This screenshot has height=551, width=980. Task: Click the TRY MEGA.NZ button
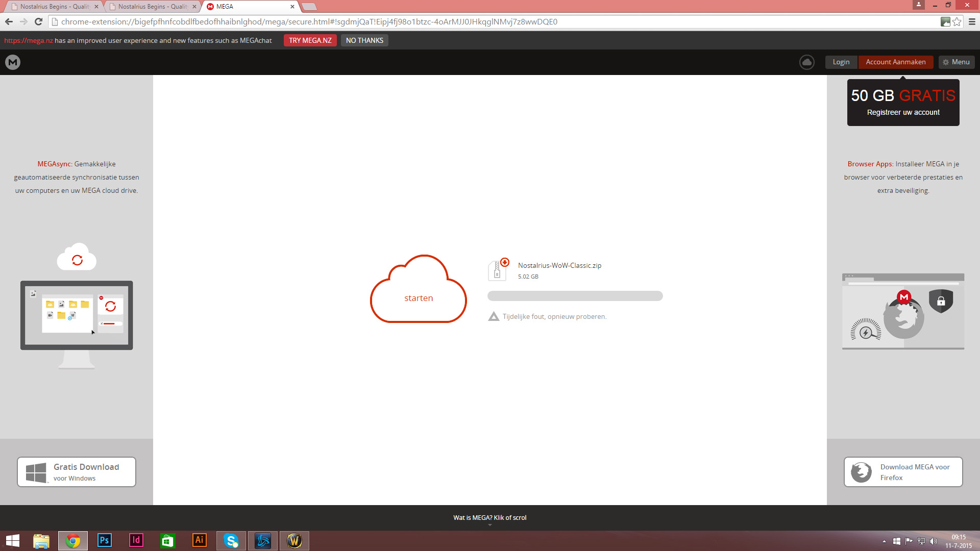click(310, 40)
